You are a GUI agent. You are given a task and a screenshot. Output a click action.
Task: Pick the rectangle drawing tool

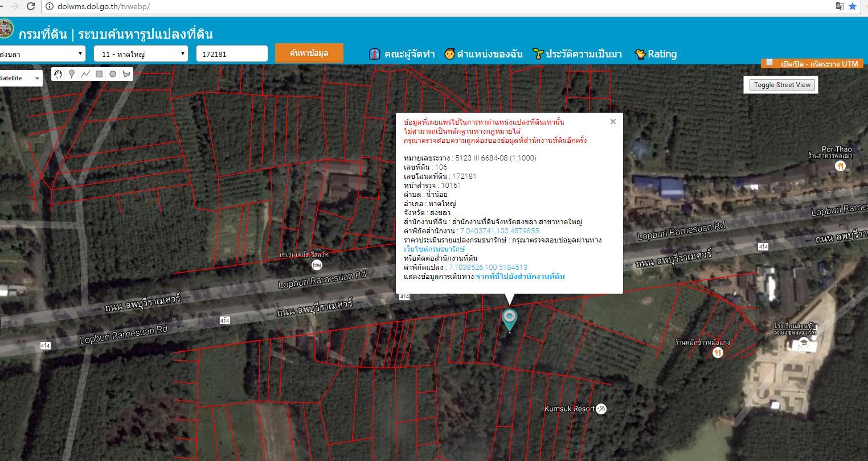[99, 74]
